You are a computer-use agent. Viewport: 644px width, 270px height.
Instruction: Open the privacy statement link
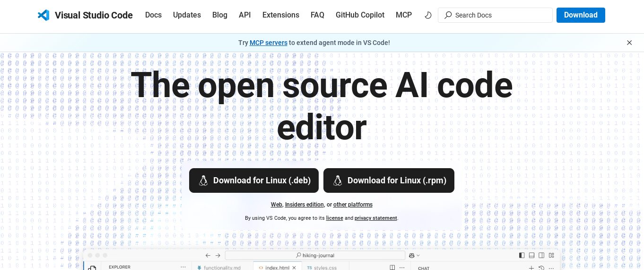375,218
